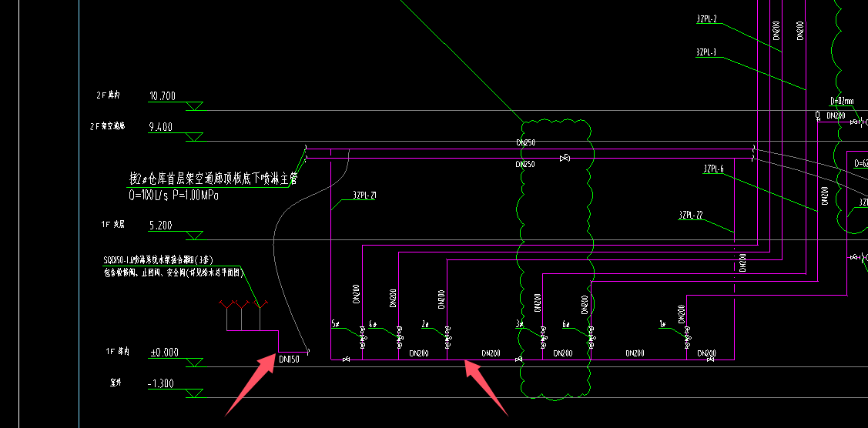Select the alarm valve symbol at 1#
868x428 pixels.
tap(687, 337)
